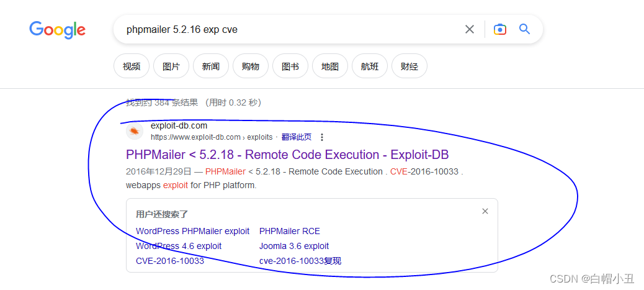This screenshot has height=290, width=644.
Task: Open PHPMailer < 5.2.18 Remote Code Execution result
Action: click(287, 155)
